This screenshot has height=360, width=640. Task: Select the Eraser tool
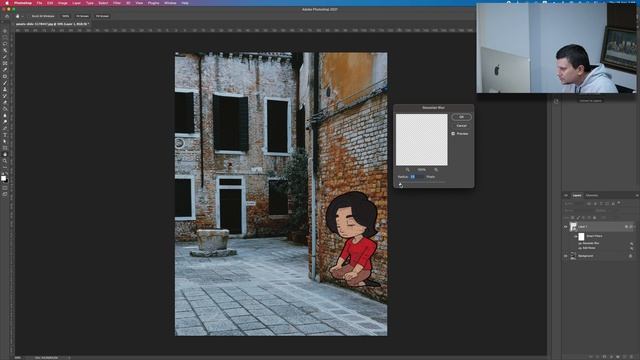5,102
